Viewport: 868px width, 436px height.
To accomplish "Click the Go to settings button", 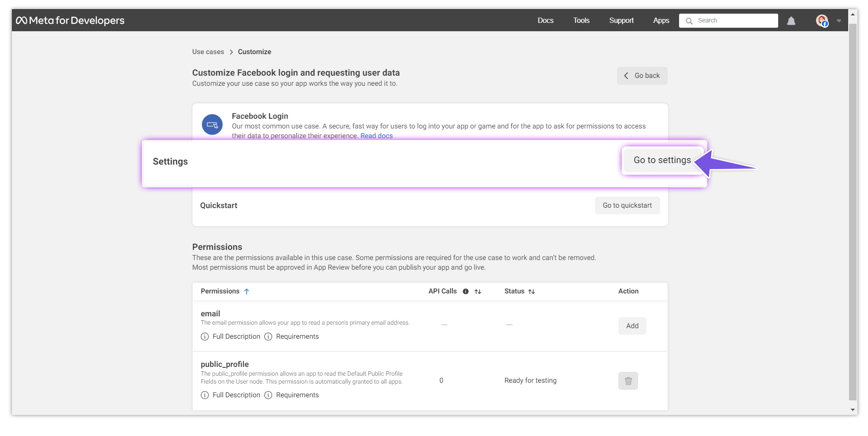I will [x=662, y=160].
